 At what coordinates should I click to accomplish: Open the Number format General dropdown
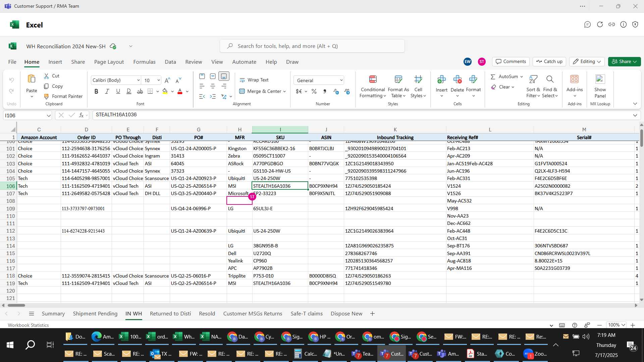tap(319, 80)
